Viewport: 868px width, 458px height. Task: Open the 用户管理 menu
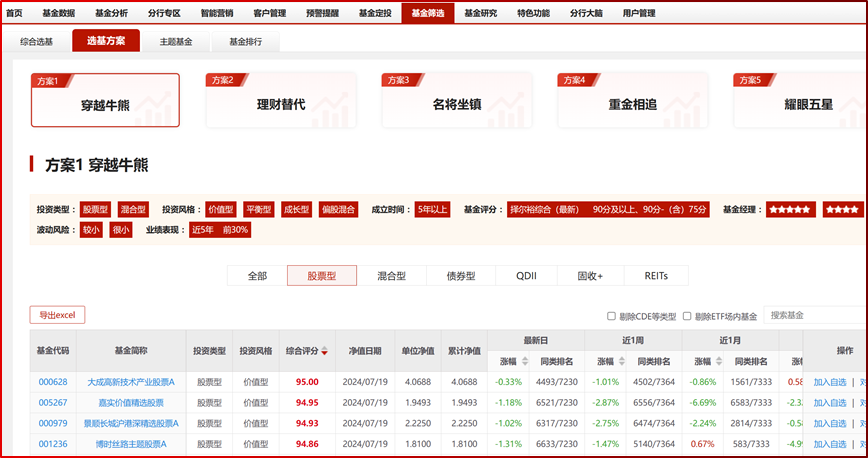[639, 13]
